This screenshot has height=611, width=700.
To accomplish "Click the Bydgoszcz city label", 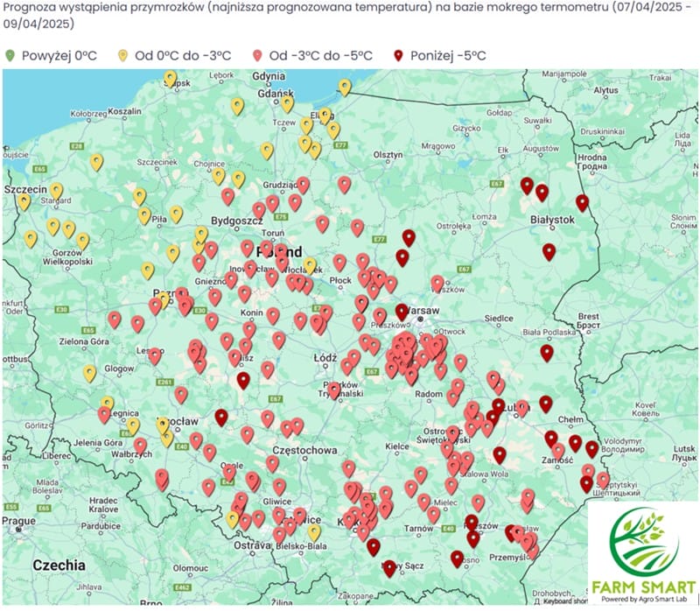I will point(237,221).
